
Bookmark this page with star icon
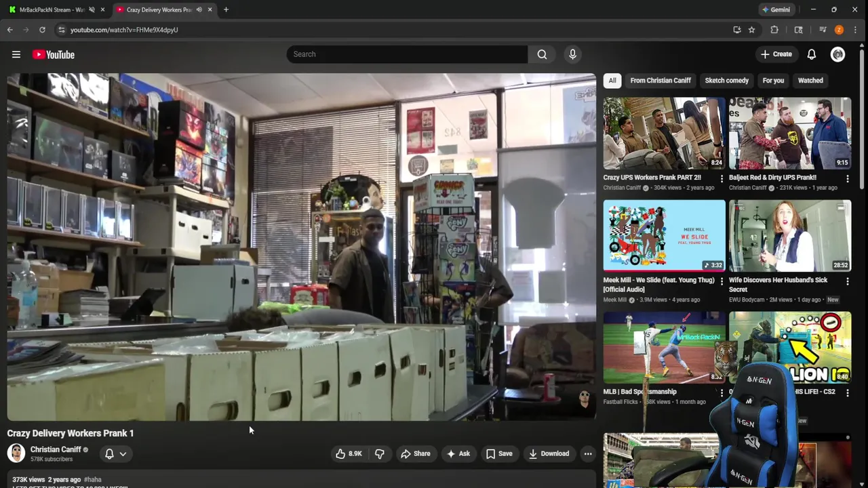pyautogui.click(x=751, y=30)
